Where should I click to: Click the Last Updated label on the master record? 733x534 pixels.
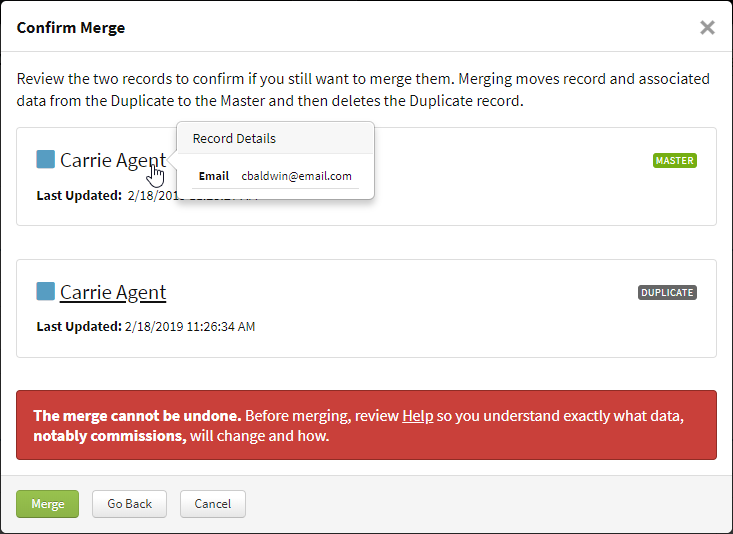tap(79, 195)
